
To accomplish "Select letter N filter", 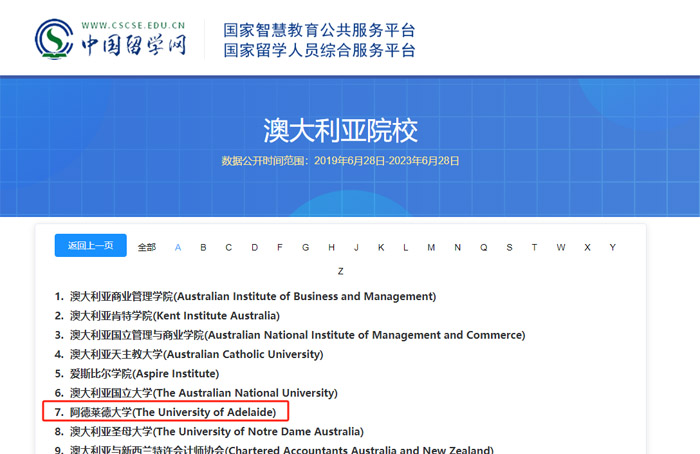I will click(458, 247).
